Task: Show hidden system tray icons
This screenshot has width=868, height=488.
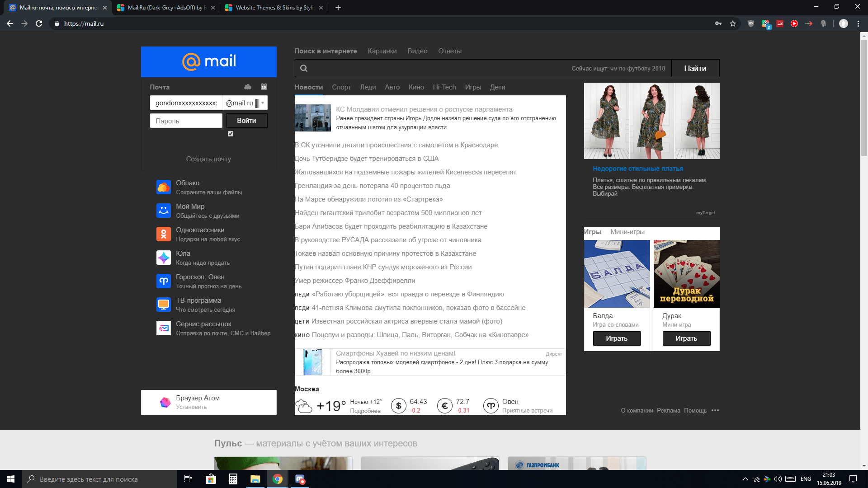Action: pyautogui.click(x=745, y=479)
